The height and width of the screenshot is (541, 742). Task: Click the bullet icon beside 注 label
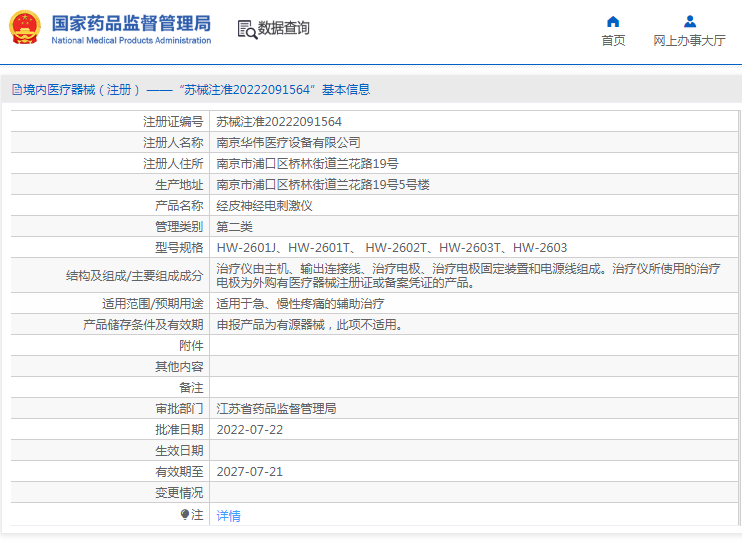coord(184,515)
